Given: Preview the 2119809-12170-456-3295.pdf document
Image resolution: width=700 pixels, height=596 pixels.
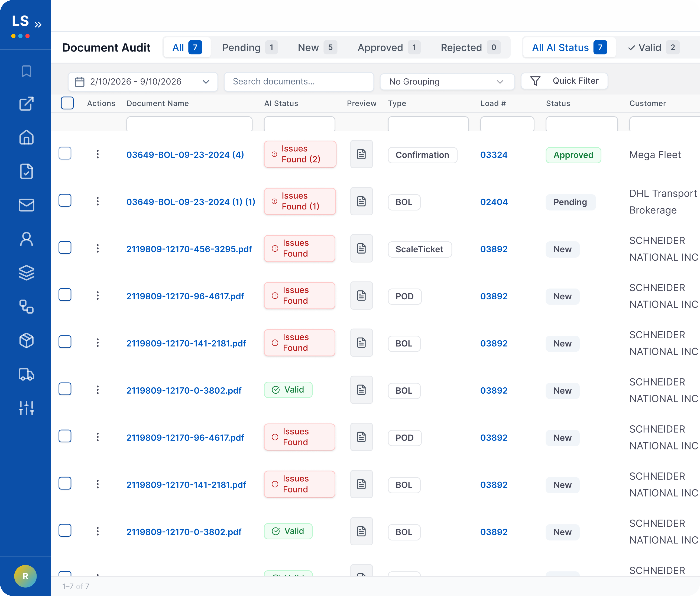Looking at the screenshot, I should coord(361,249).
